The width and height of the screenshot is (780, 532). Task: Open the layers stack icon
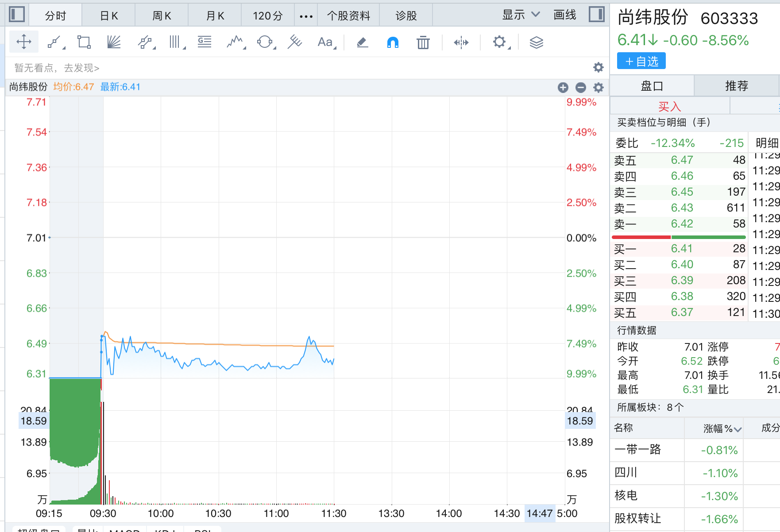point(536,42)
